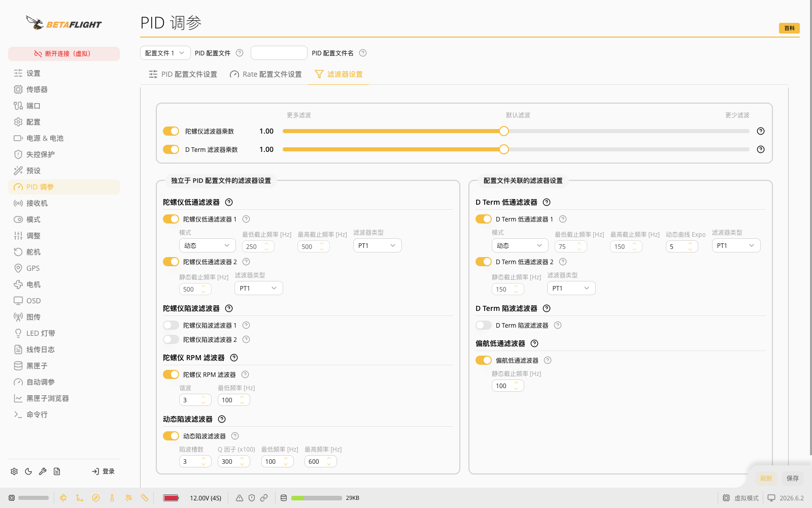812x508 pixels.
Task: Open D Term 低通滤波器 1 模式 dropdown
Action: 520,245
